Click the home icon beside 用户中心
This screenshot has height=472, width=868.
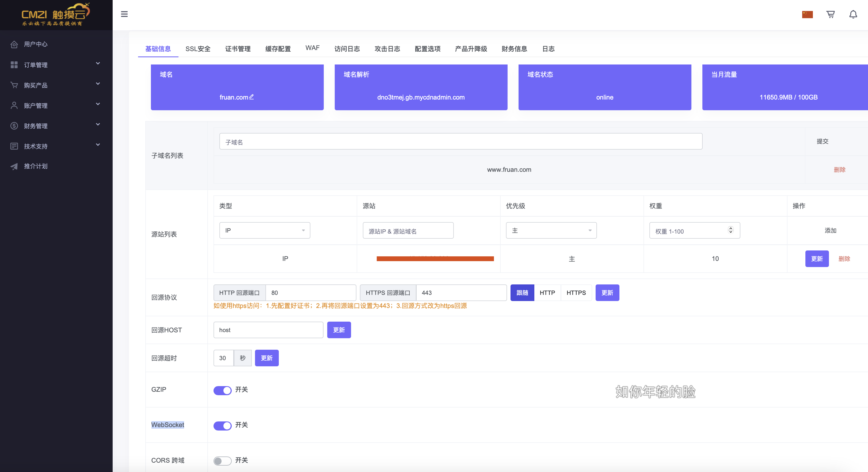point(14,44)
